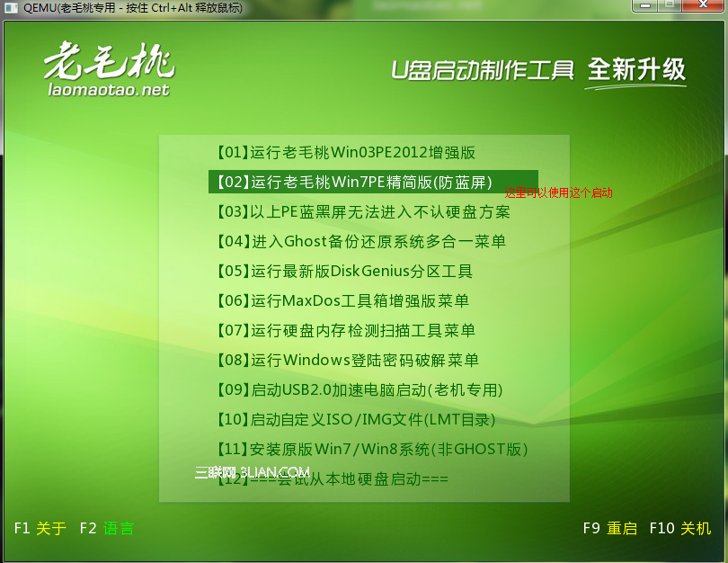Select 04 Ghost 备份还原系统多合一菜单
The image size is (728, 563).
pos(361,242)
